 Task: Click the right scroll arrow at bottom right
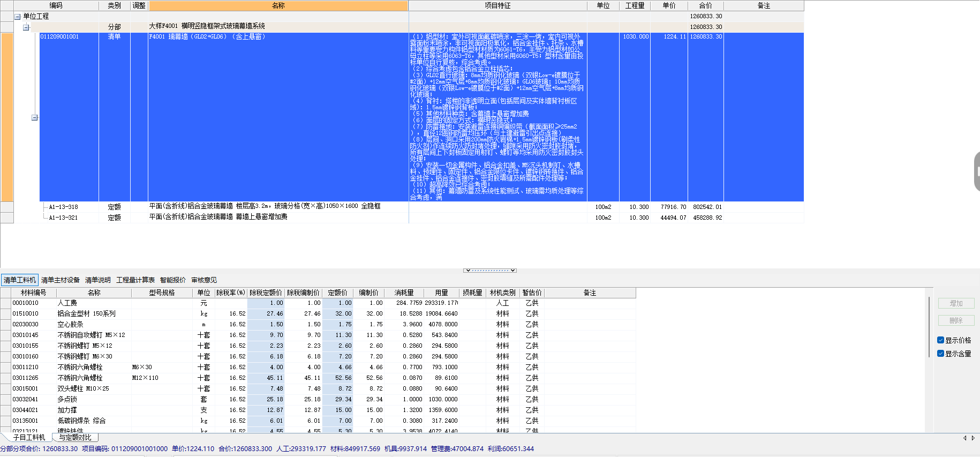coord(973,438)
